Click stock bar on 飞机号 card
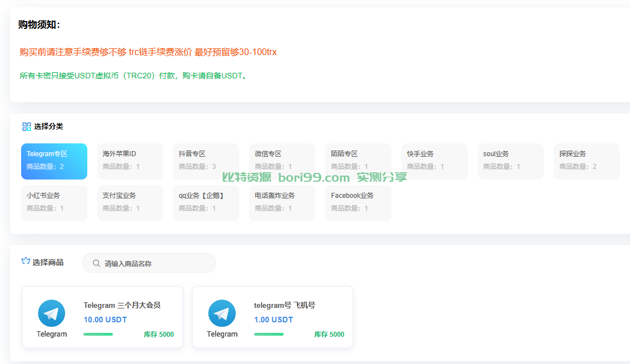The image size is (630, 364). 269,335
